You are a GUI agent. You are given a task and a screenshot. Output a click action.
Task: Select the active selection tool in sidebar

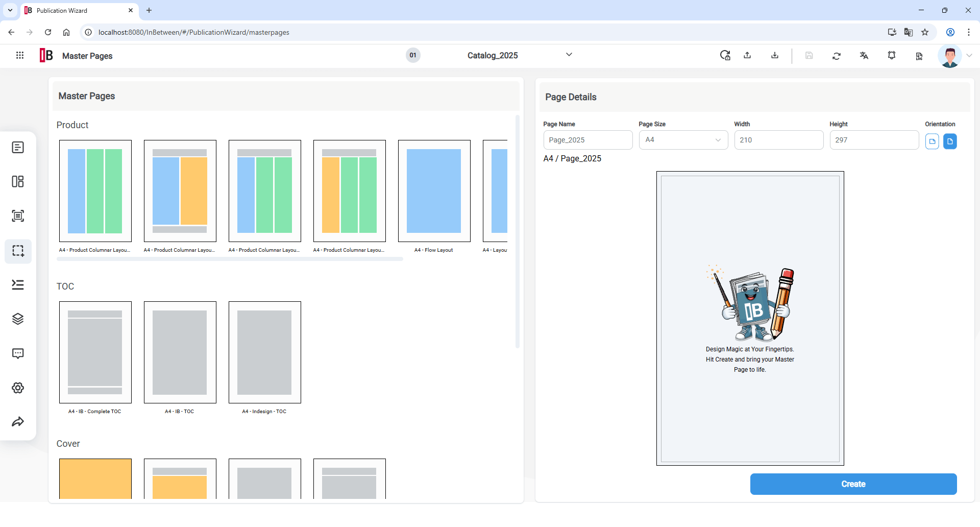pyautogui.click(x=18, y=251)
